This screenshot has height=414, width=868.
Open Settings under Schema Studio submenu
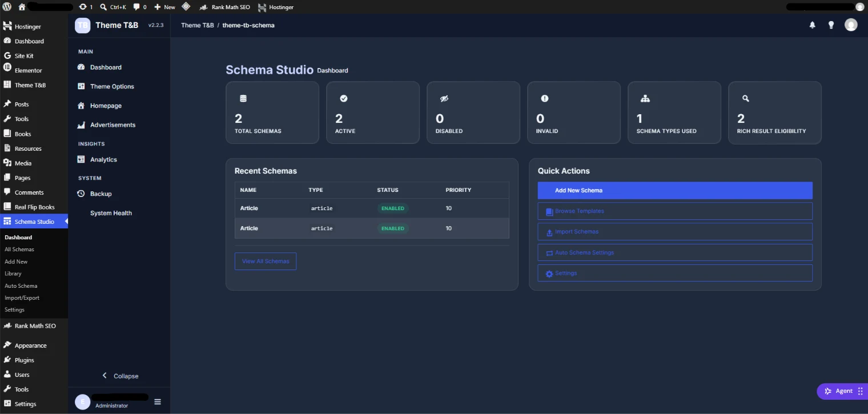15,310
